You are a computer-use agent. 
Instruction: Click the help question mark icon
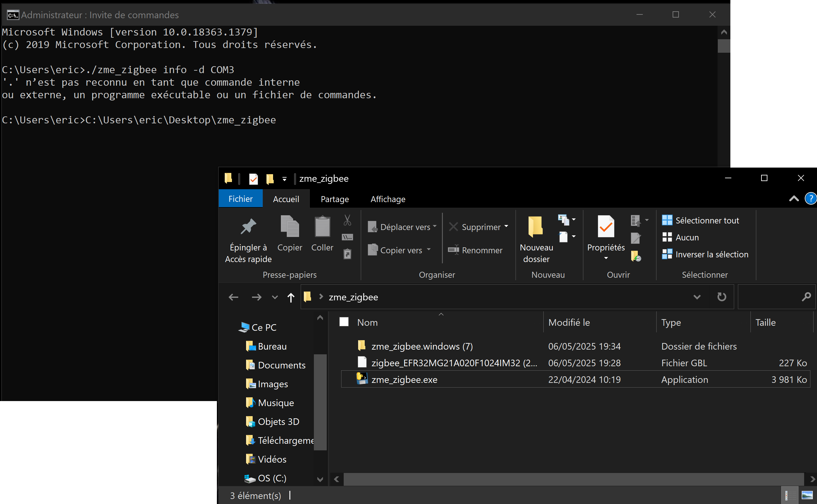coord(810,199)
